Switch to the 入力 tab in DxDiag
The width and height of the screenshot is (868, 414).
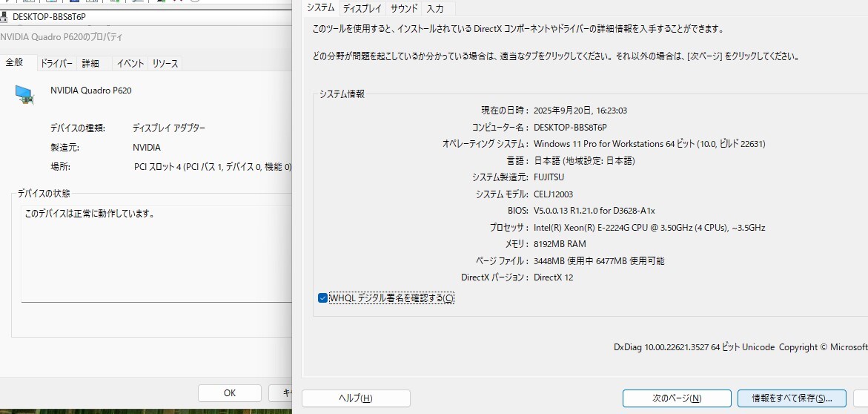click(x=435, y=8)
